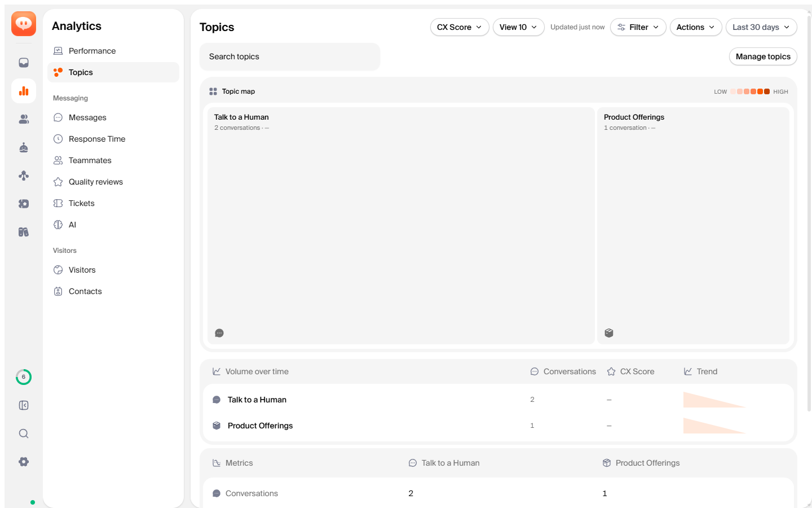
Task: Open Teammates analytics page
Action: 113,160
